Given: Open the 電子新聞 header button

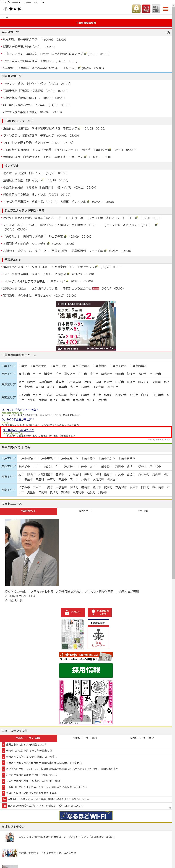Looking at the screenshot, I should click(156, 9).
